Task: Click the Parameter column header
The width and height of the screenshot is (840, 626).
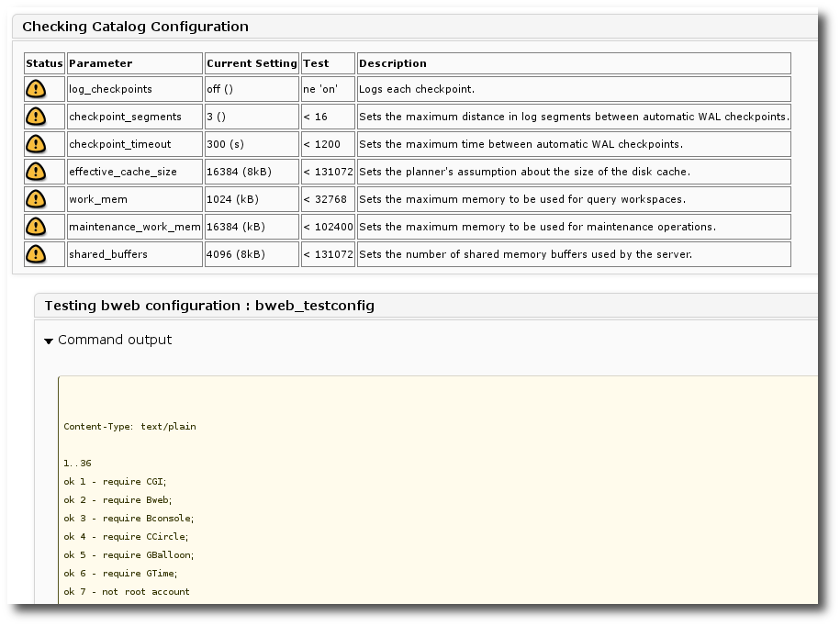Action: pos(134,63)
